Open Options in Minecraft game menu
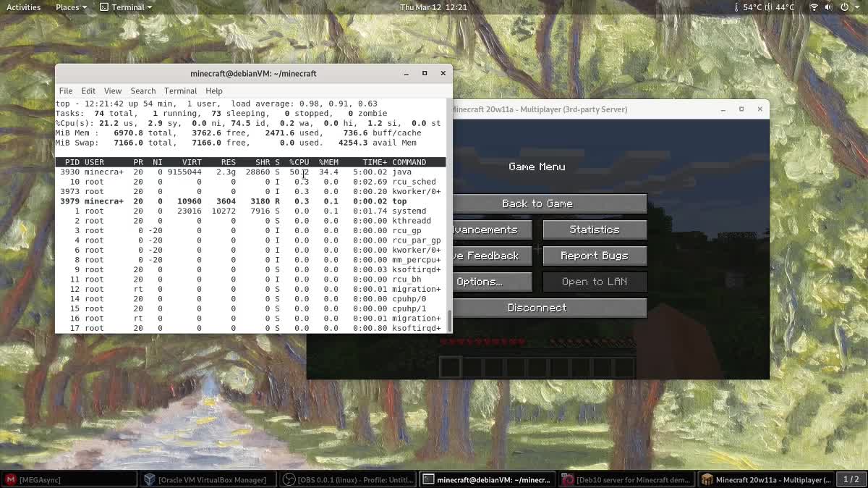Viewport: 868px width, 488px height. point(493,282)
